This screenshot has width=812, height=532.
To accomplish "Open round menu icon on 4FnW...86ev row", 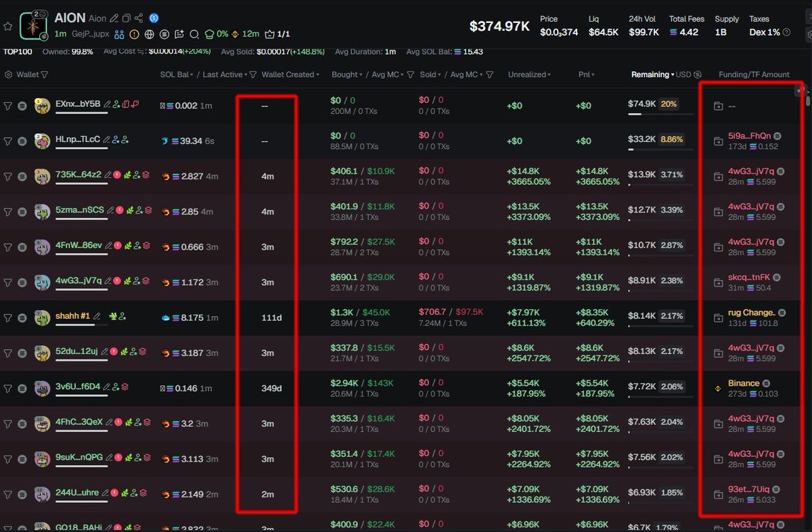I will pyautogui.click(x=22, y=247).
